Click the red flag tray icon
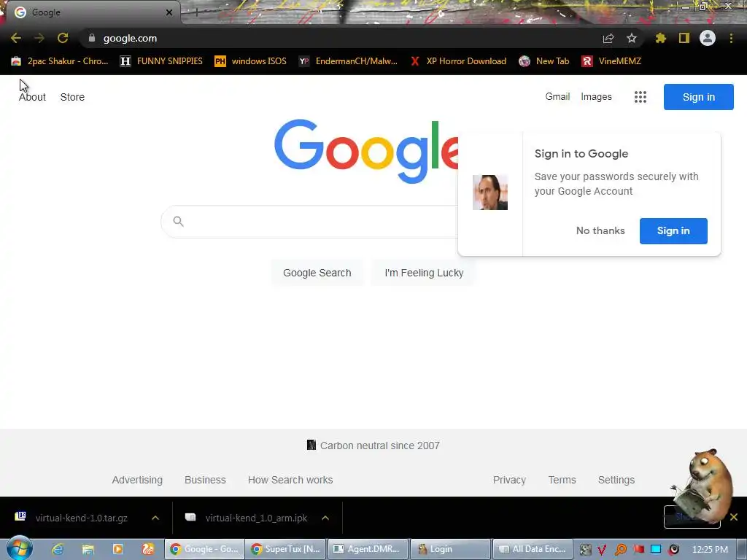This screenshot has height=560, width=747. tap(639, 550)
